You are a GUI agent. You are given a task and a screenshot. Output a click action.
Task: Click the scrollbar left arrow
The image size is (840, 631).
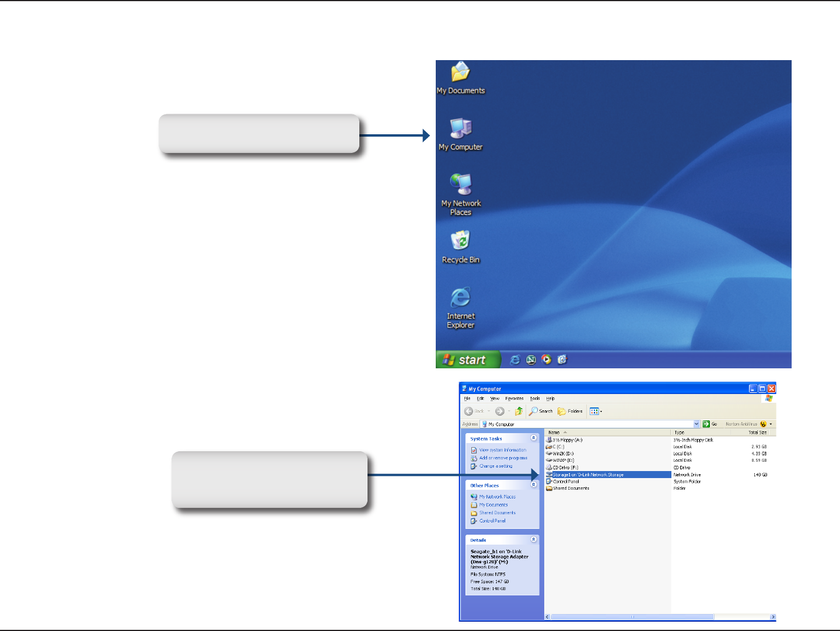[x=547, y=617]
